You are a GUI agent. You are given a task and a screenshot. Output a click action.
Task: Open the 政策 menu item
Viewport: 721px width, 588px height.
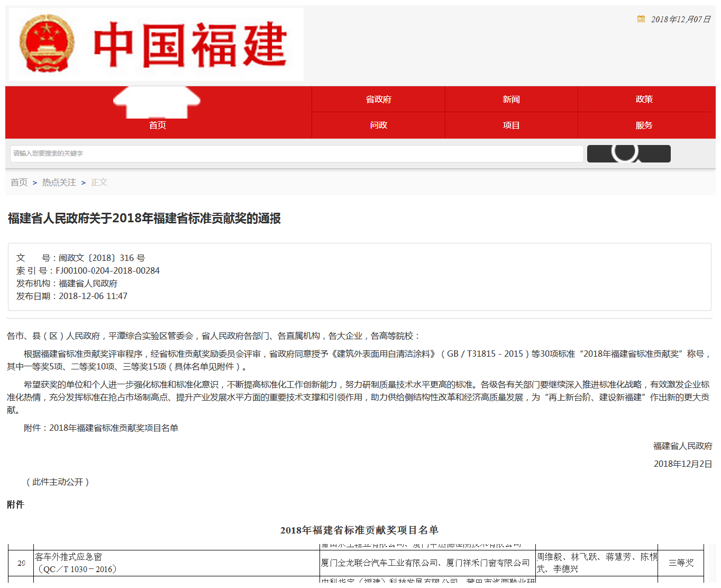[x=644, y=99]
